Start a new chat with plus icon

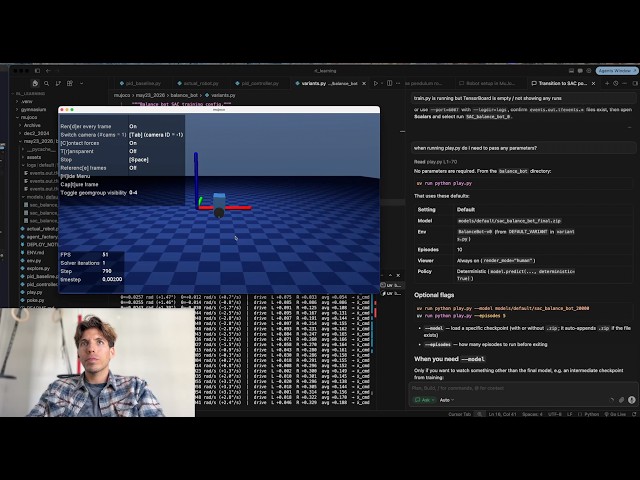click(x=607, y=83)
